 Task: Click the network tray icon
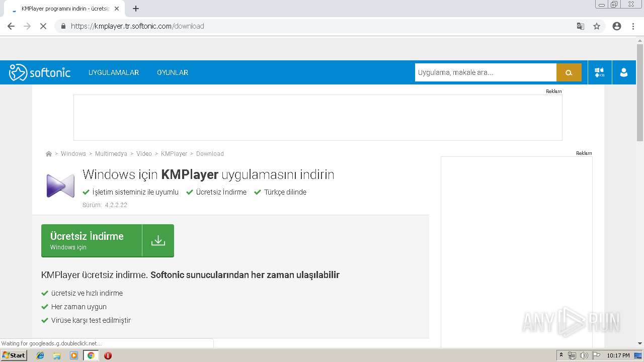pos(572,355)
